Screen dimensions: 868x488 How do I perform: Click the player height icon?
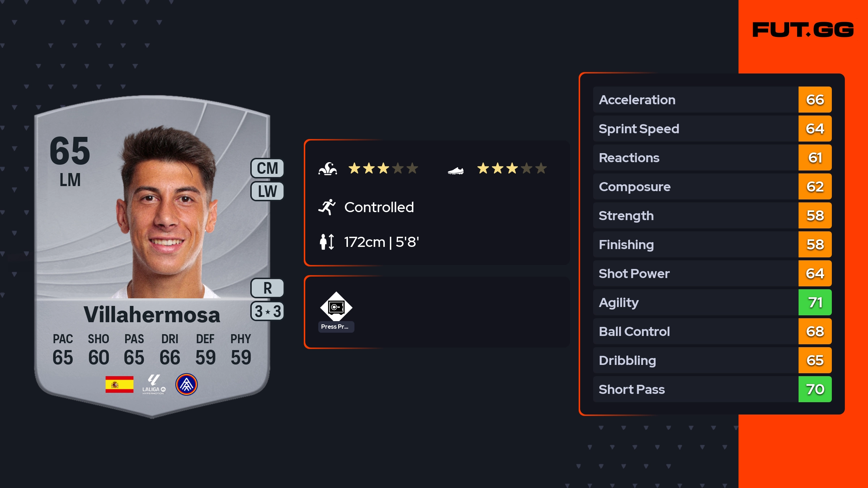[327, 242]
